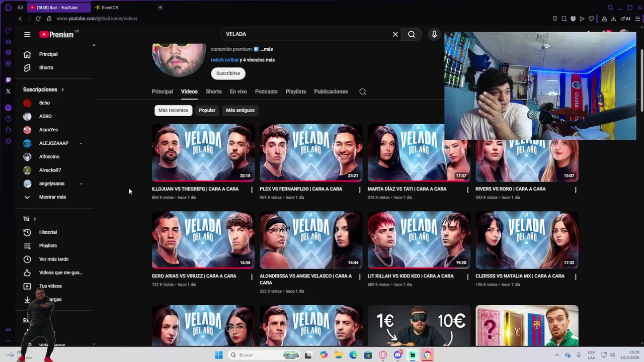This screenshot has width=644, height=362.
Task: Switch to the channel Principal tab
Action: tap(162, 92)
